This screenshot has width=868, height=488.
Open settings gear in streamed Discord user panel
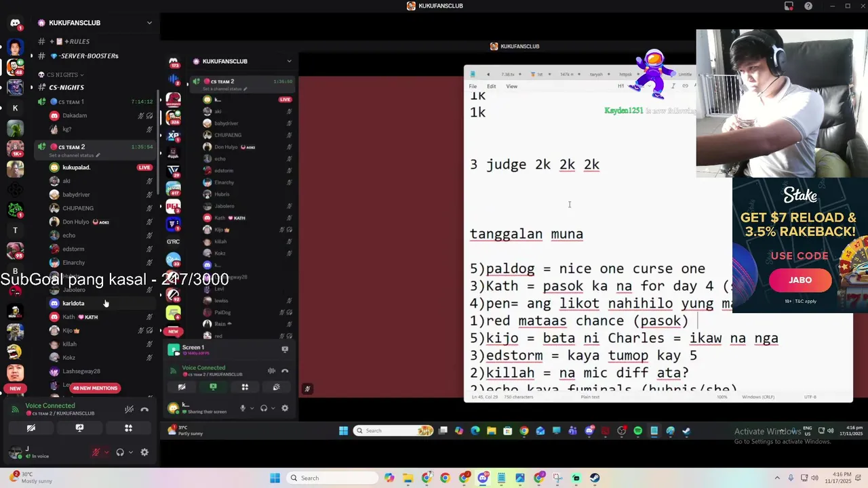285,408
